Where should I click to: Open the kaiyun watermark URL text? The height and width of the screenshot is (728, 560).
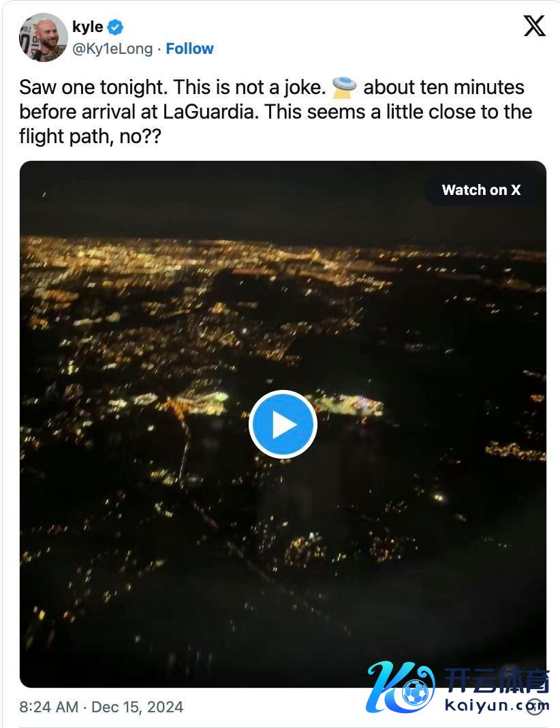pos(497,706)
